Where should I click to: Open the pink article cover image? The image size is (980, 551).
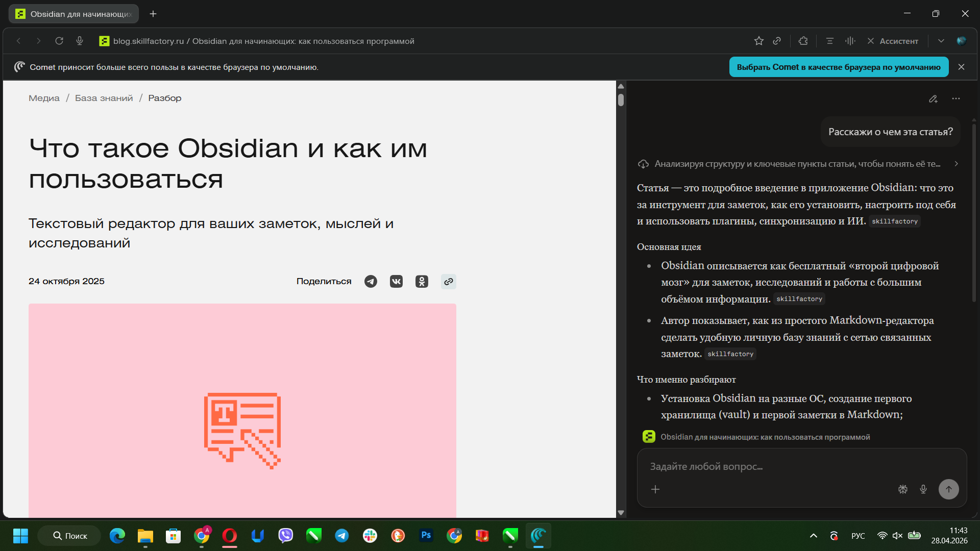(242, 411)
